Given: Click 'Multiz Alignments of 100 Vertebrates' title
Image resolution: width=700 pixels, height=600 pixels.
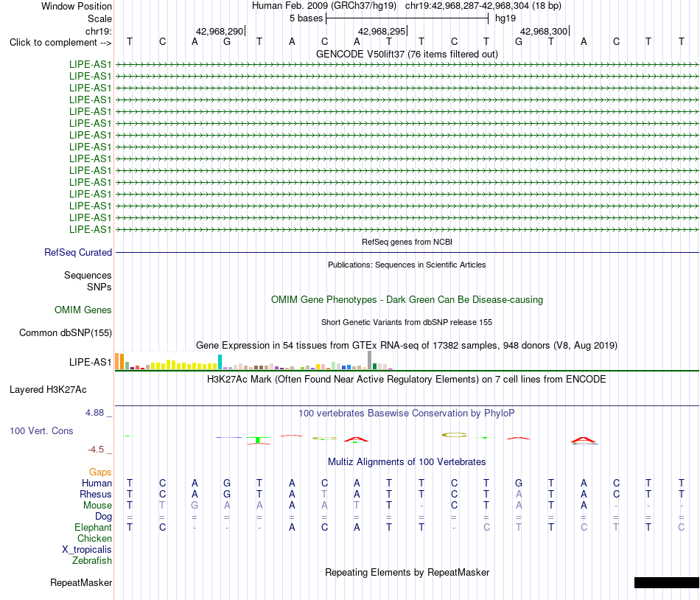Looking at the screenshot, I should [407, 461].
